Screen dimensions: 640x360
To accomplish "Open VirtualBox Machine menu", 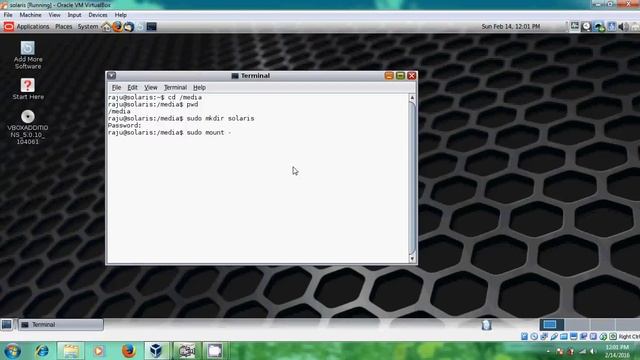I will (x=31, y=15).
